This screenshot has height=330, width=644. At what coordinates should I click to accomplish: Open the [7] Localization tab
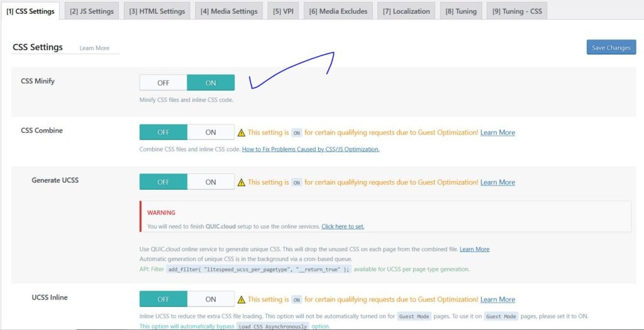tap(407, 11)
